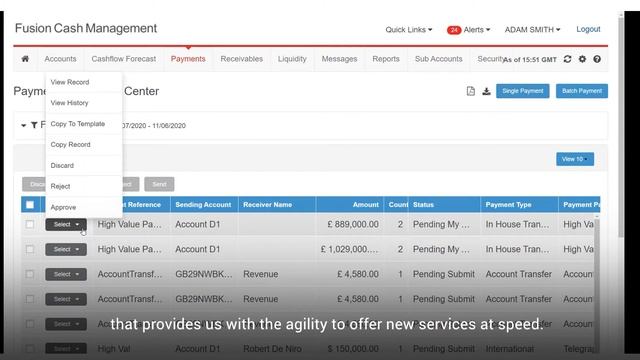Choose View Record from context menu

[x=84, y=82]
